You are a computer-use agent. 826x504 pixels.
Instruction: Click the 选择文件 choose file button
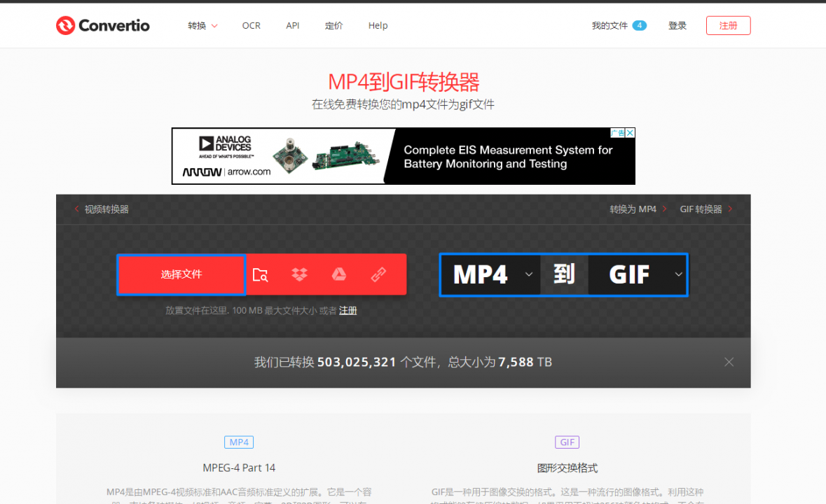pos(181,274)
